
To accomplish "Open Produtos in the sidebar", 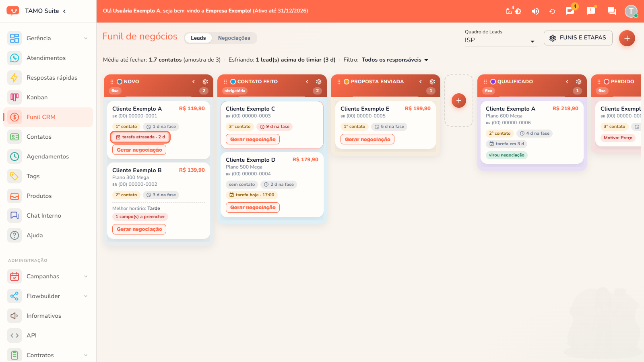I will pos(48,196).
